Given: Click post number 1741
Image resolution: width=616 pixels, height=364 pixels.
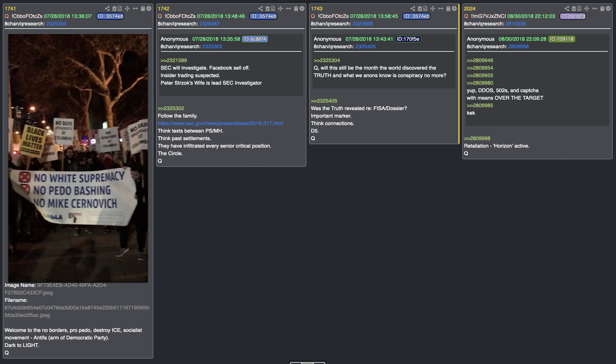Looking at the screenshot, I should (10, 9).
